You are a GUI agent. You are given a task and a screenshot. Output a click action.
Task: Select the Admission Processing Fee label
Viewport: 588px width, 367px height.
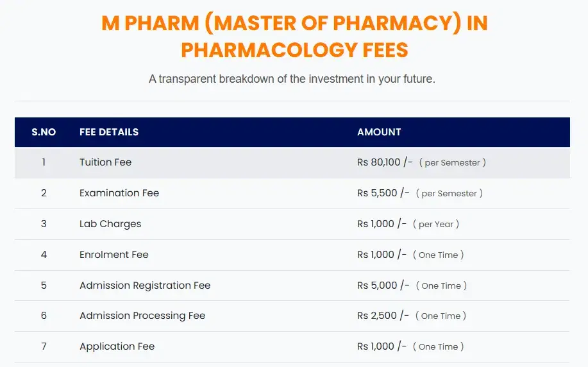(x=142, y=316)
